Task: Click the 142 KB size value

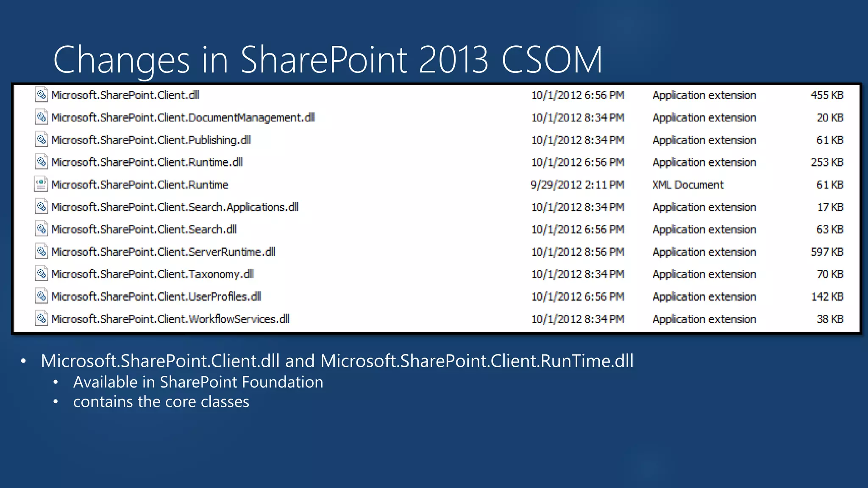Action: 827,297
